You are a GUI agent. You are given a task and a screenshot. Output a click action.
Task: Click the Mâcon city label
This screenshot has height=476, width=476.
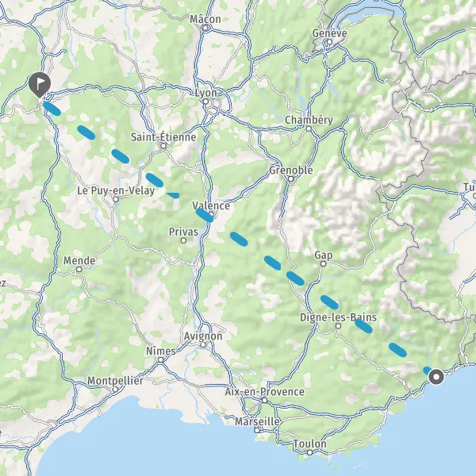pos(205,19)
